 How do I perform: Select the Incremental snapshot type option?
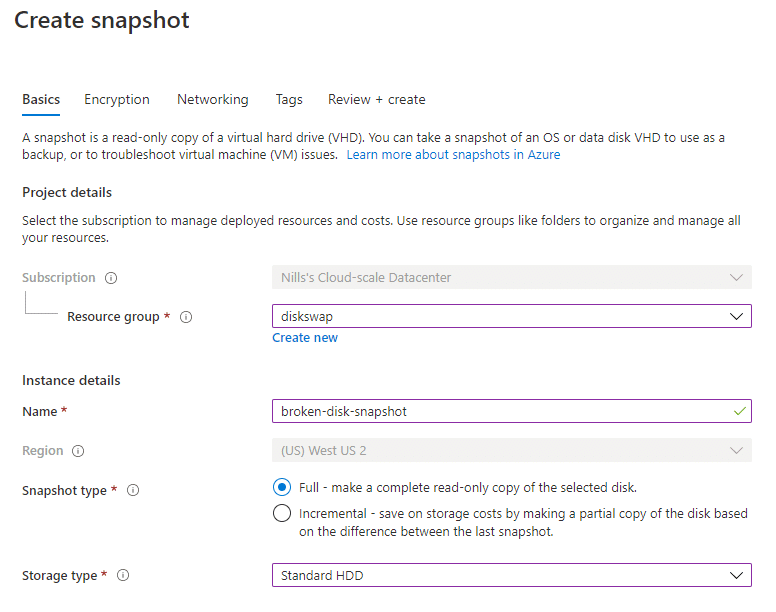pos(282,514)
